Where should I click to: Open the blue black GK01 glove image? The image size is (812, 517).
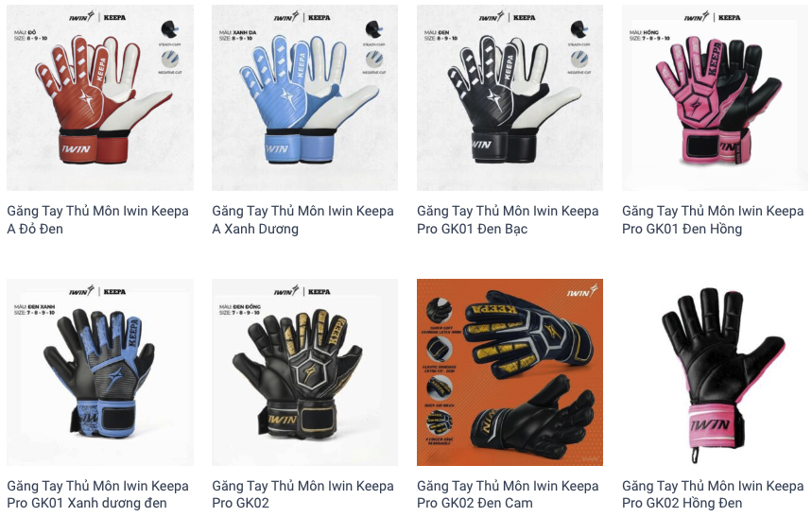100,372
